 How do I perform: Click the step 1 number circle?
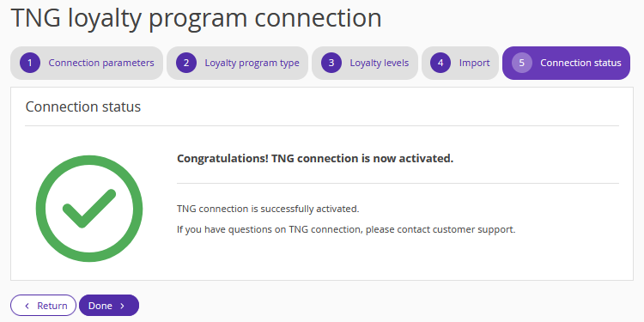click(30, 63)
